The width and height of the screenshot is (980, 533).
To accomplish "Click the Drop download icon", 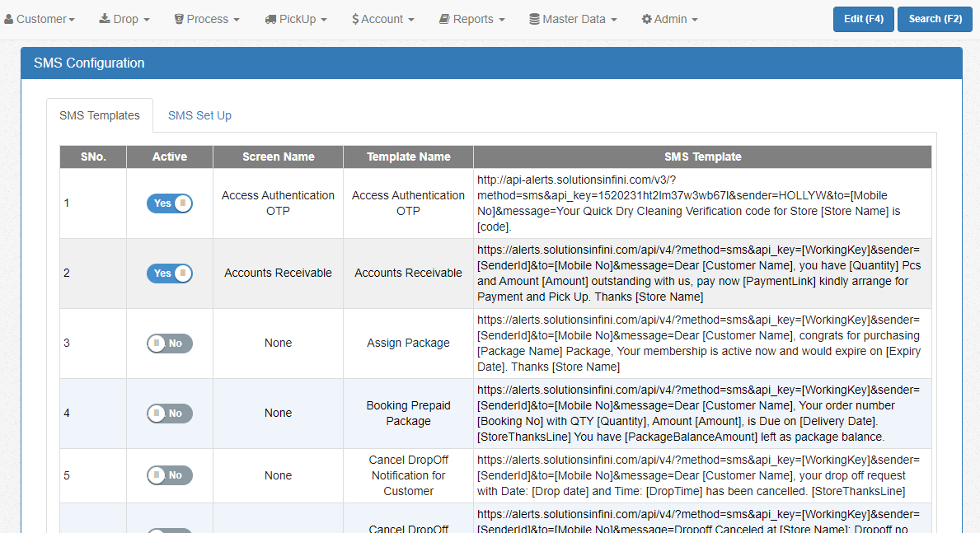I will coord(106,18).
